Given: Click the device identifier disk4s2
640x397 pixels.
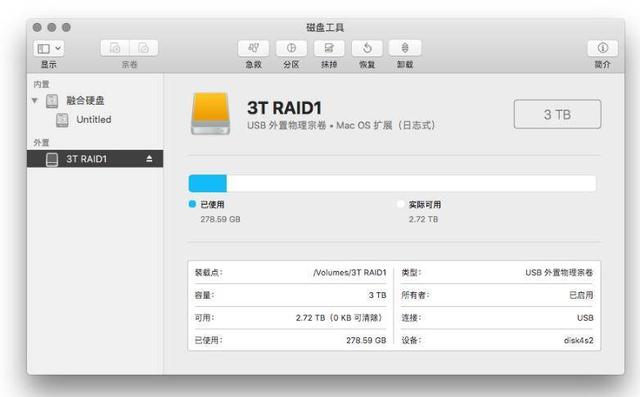Looking at the screenshot, I should (x=578, y=340).
